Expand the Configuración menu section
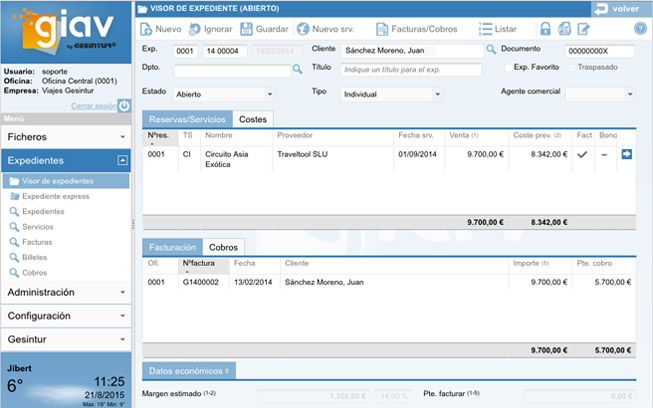 coord(66,316)
